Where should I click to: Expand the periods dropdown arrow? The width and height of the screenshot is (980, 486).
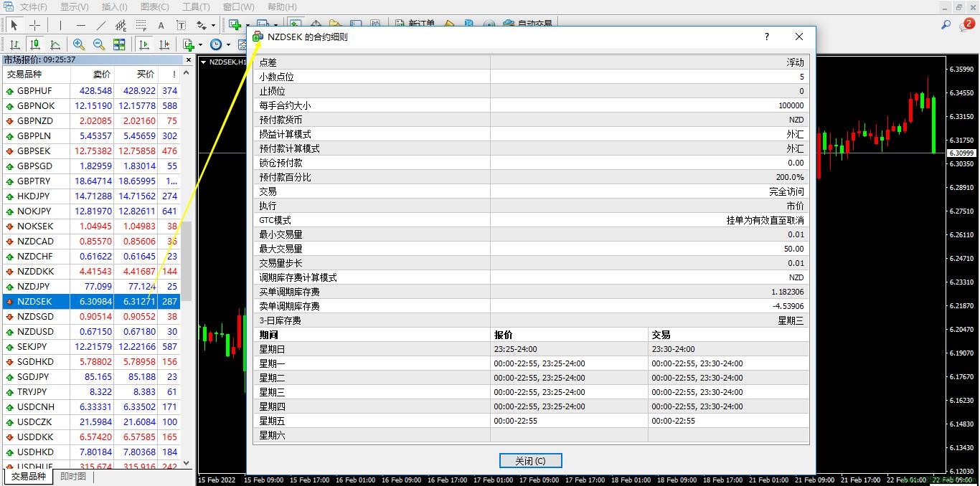tap(228, 45)
